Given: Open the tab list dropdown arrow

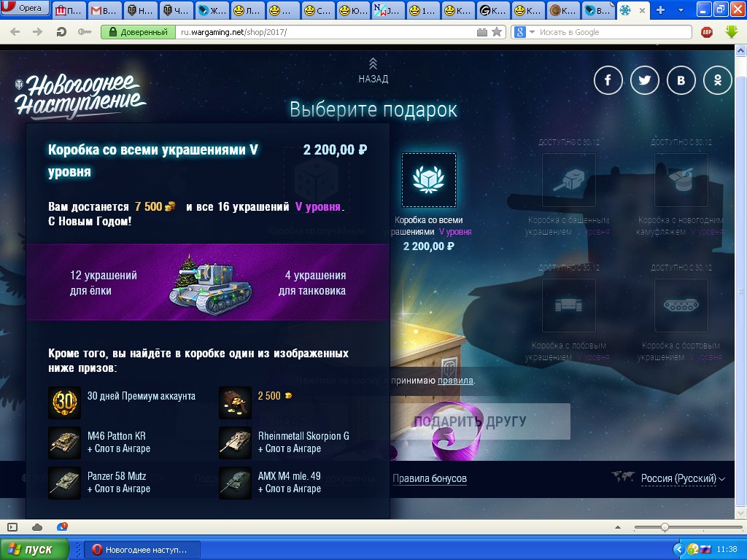Looking at the screenshot, I should (681, 10).
